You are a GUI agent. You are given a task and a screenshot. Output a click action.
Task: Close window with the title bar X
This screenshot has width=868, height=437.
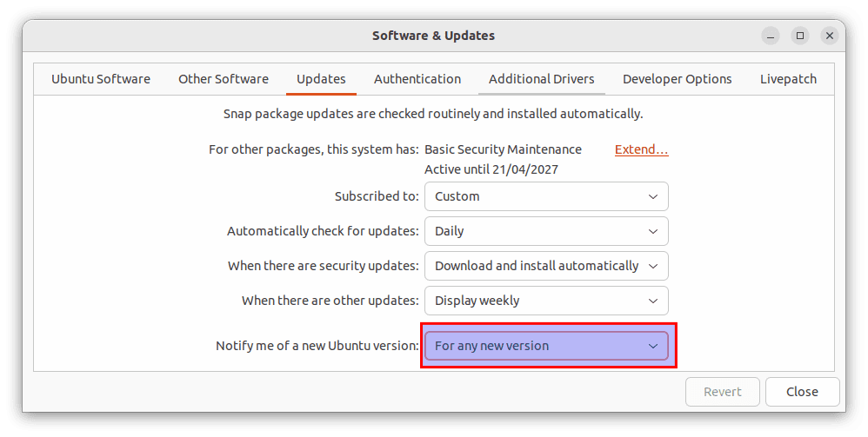[829, 36]
